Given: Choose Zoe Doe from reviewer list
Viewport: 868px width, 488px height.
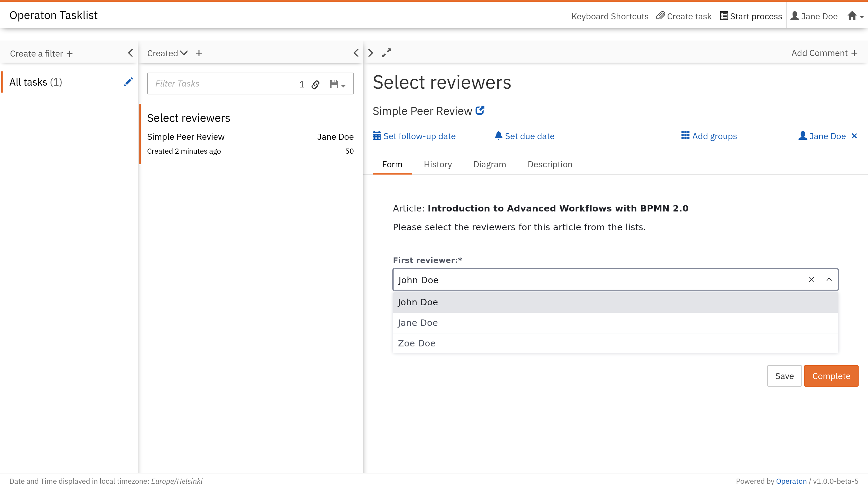Looking at the screenshot, I should point(417,343).
